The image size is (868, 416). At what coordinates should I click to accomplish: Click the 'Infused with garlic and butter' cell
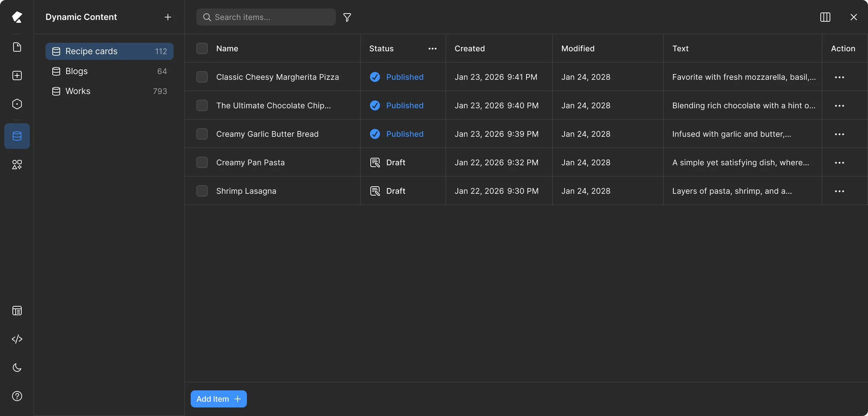(732, 134)
